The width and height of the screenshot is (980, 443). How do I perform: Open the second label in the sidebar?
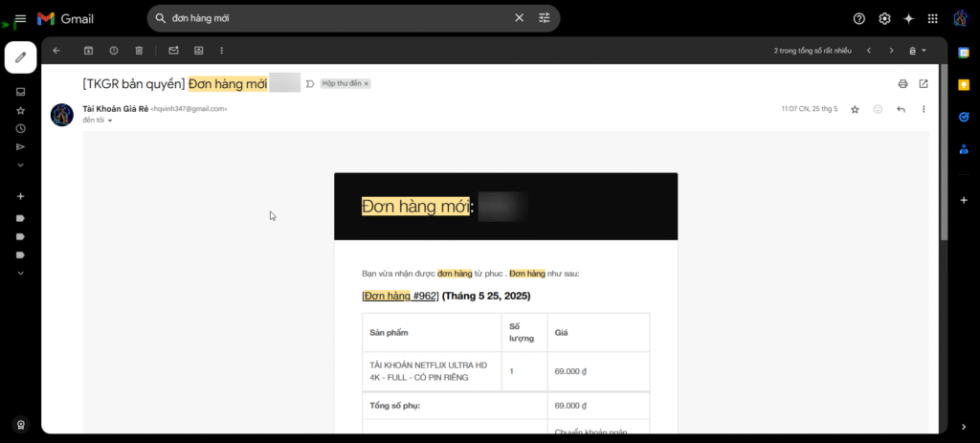(x=20, y=236)
